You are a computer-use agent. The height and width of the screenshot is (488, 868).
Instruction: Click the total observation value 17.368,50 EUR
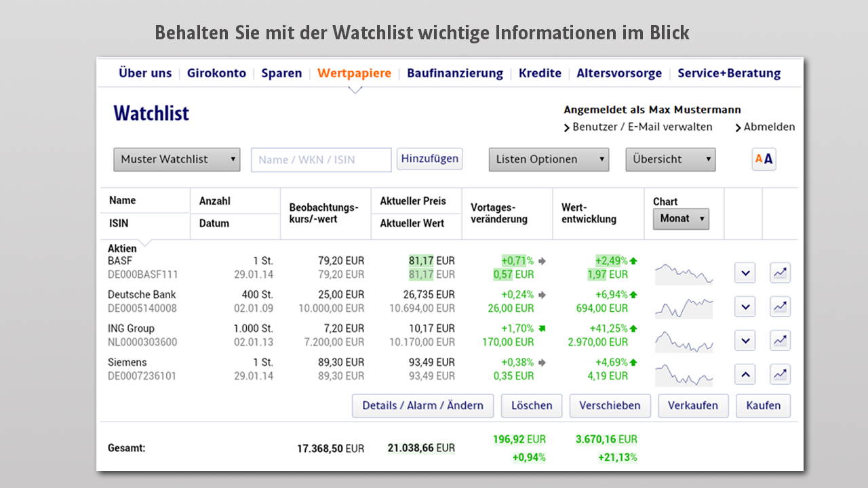point(330,449)
